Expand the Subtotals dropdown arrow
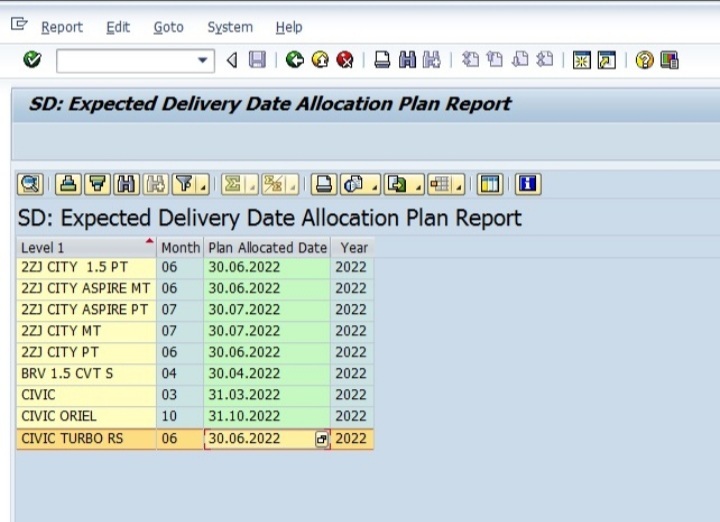The width and height of the screenshot is (720, 522). [x=292, y=185]
